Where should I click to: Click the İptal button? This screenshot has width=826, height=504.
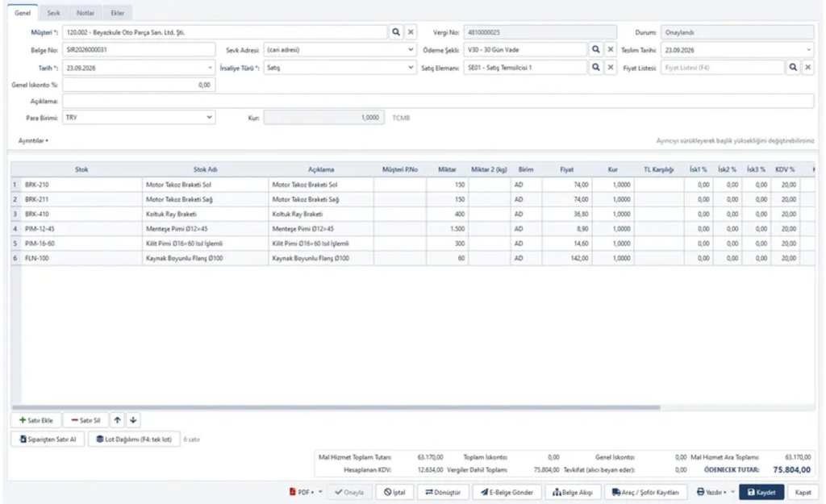click(x=394, y=493)
